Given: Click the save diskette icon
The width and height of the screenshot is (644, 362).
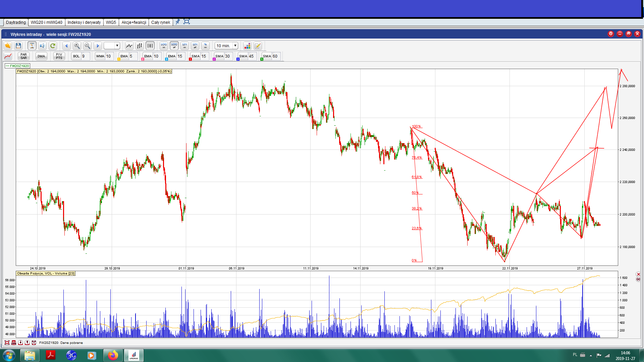Looking at the screenshot, I should pyautogui.click(x=18, y=46).
